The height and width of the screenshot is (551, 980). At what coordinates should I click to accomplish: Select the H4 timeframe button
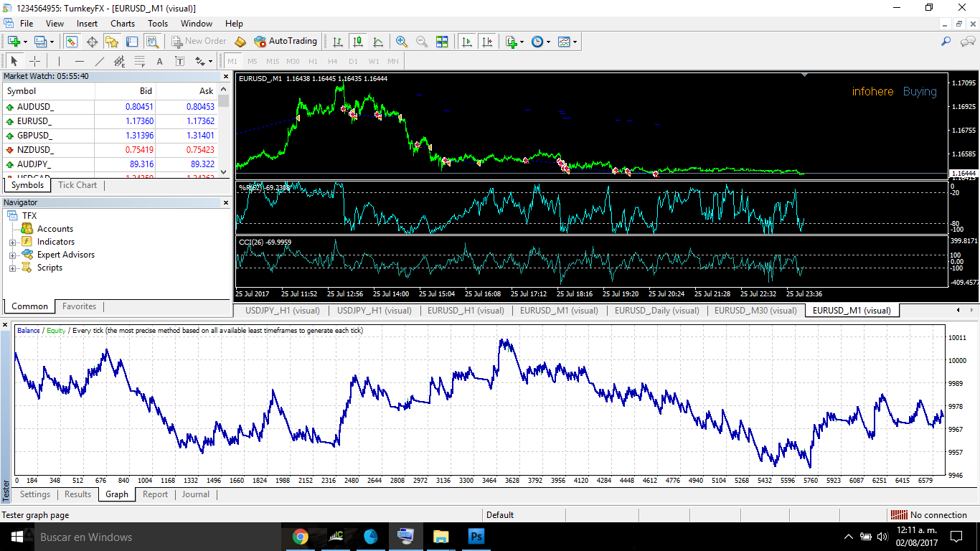click(333, 61)
